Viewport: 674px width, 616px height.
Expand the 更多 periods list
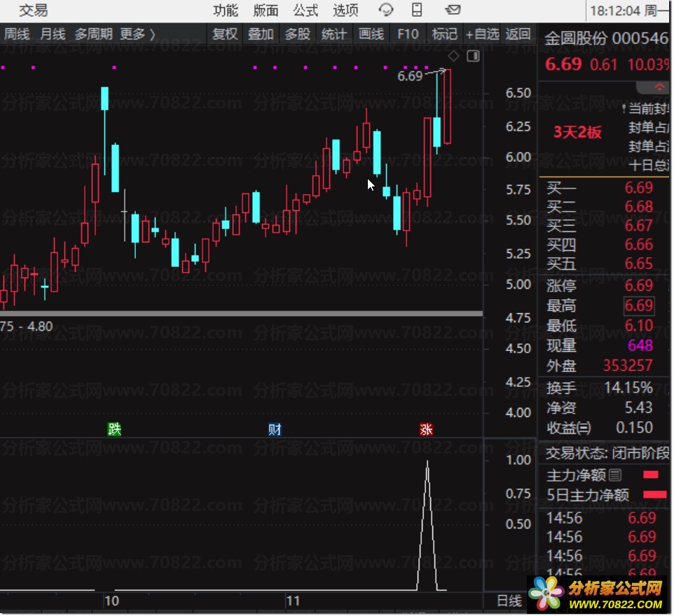[x=137, y=34]
